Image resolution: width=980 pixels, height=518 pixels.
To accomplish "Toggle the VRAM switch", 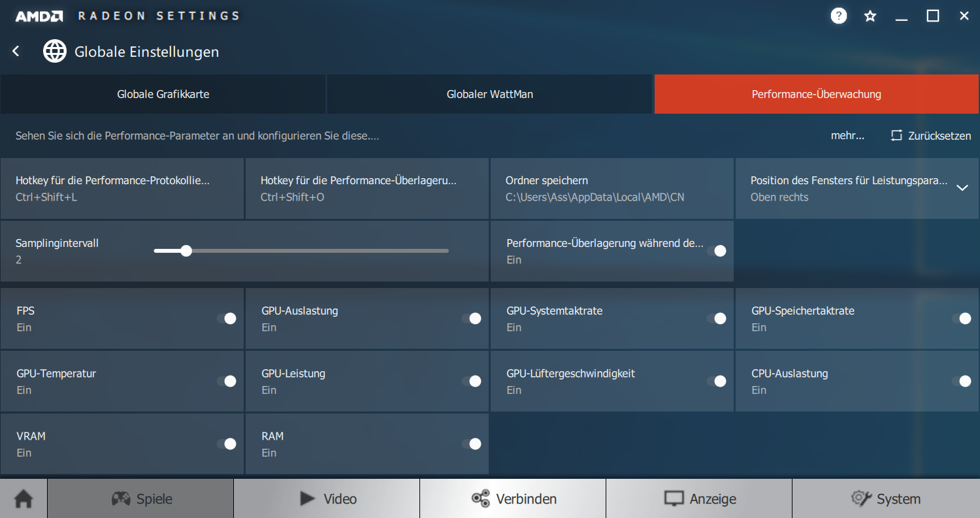I will tap(226, 444).
